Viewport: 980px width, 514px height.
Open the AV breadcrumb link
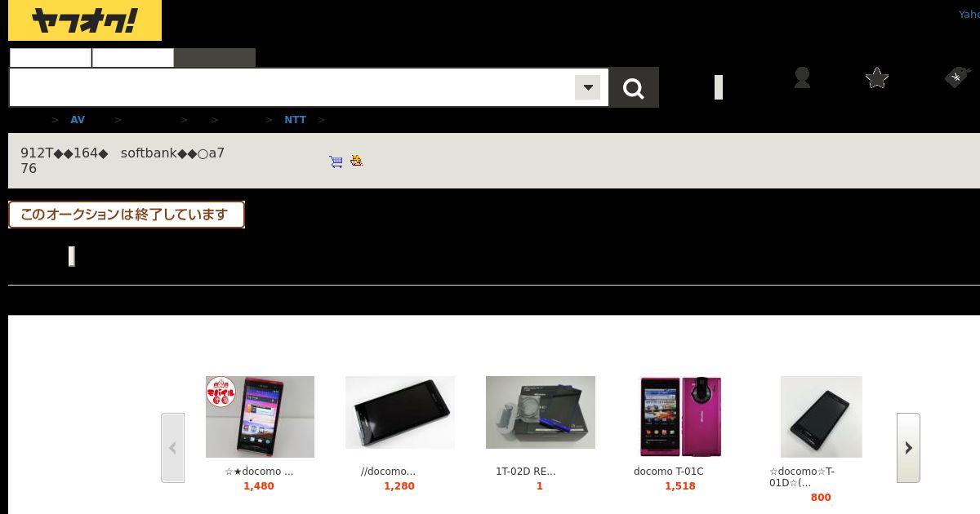tap(78, 120)
